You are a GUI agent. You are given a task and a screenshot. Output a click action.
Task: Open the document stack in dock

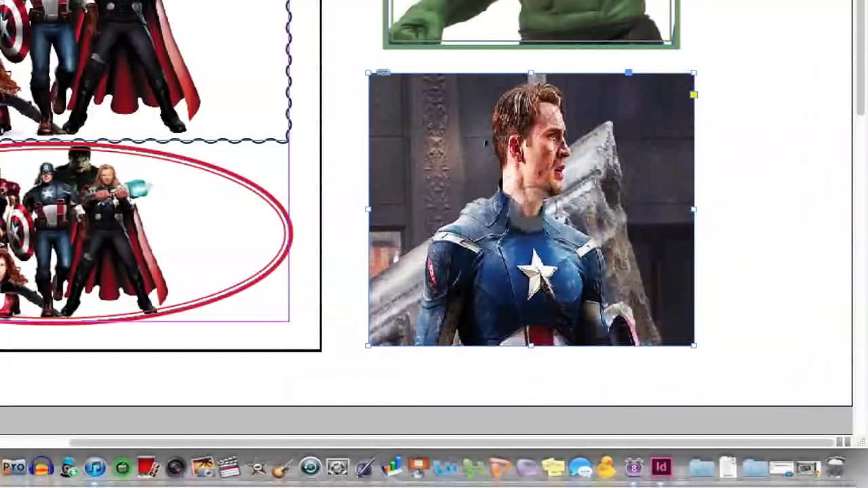click(728, 467)
